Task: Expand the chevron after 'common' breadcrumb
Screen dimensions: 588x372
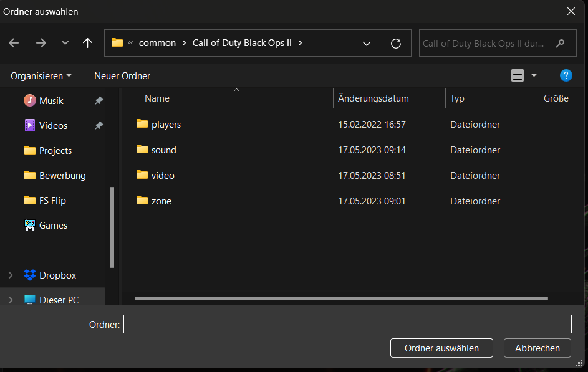Action: 184,43
